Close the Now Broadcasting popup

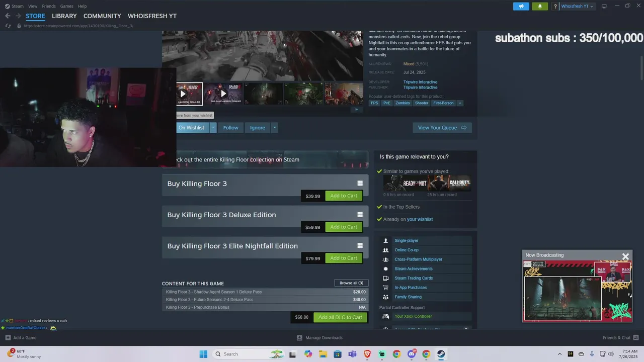[625, 256]
